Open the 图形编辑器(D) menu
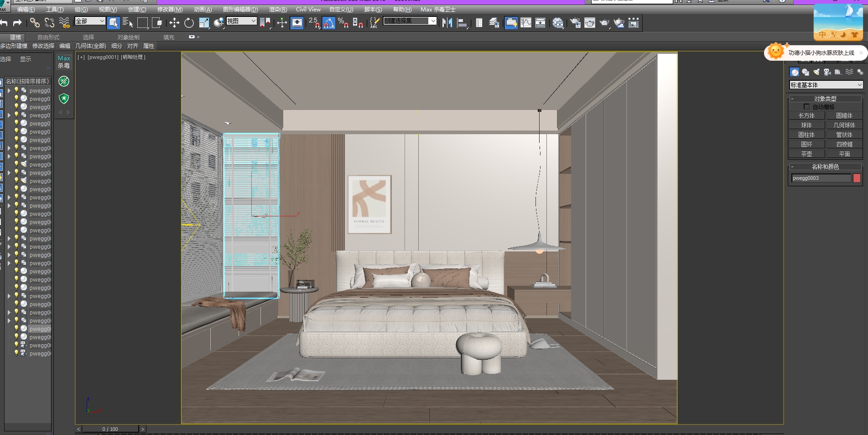 (240, 10)
